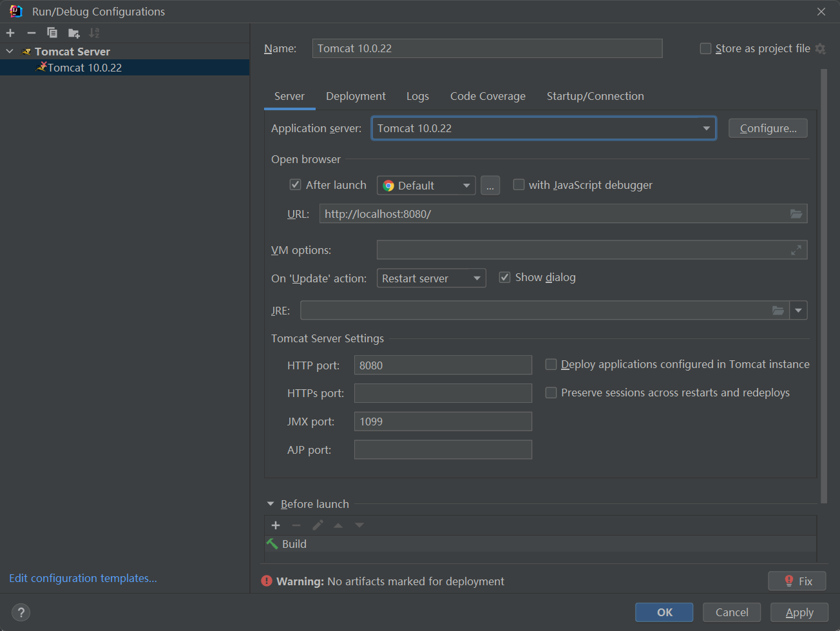Click the browser ellipsis button
The height and width of the screenshot is (631, 840).
[x=490, y=186]
